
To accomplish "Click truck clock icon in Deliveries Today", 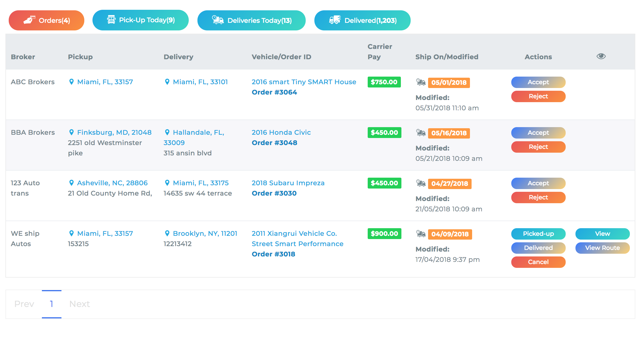I will click(218, 20).
